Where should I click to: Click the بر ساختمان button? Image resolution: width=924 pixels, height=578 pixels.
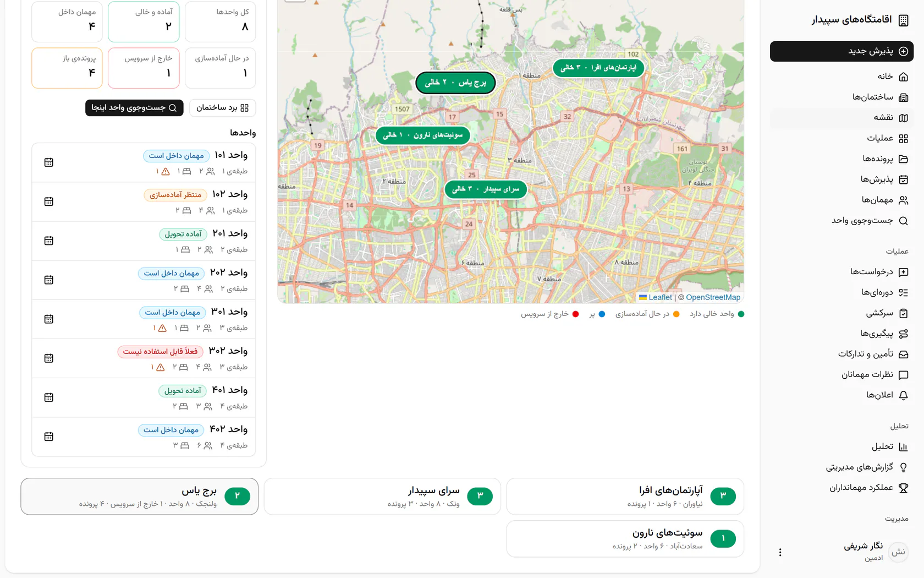(x=222, y=108)
